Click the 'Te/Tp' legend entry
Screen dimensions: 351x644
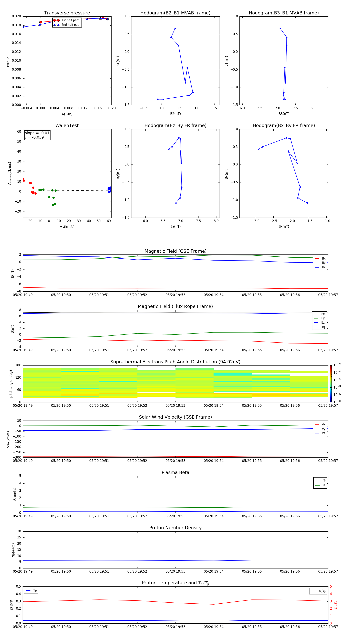(x=318, y=591)
